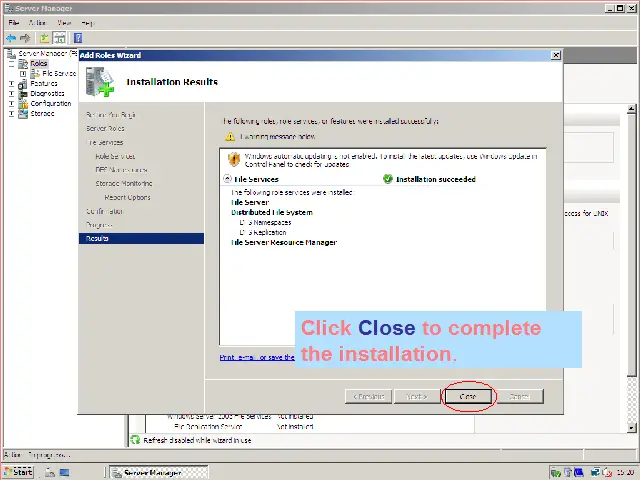
Task: Click the Start button
Action: click(18, 472)
